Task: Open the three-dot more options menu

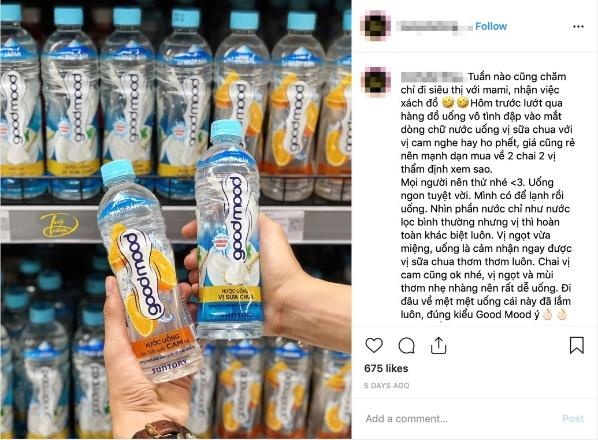Action: [578, 26]
